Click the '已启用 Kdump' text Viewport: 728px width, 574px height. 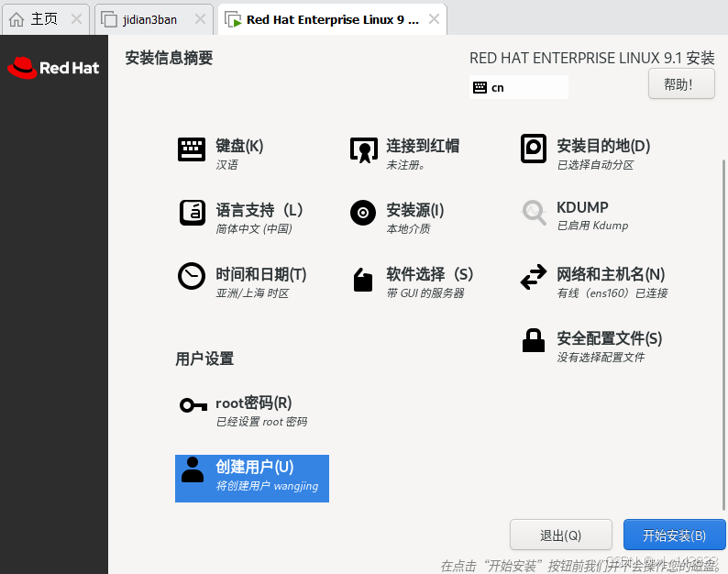[x=592, y=226]
